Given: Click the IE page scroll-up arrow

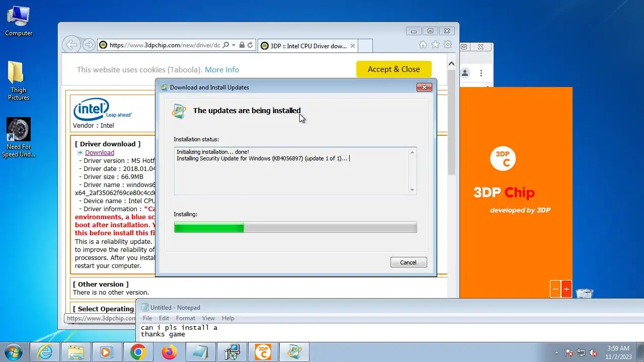Looking at the screenshot, I should pyautogui.click(x=451, y=64).
